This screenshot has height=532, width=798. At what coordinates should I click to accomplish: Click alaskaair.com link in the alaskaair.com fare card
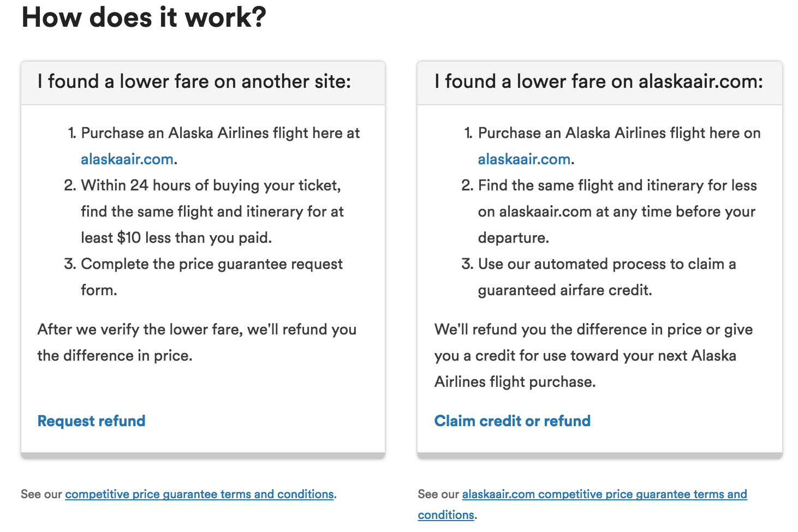[x=525, y=159]
